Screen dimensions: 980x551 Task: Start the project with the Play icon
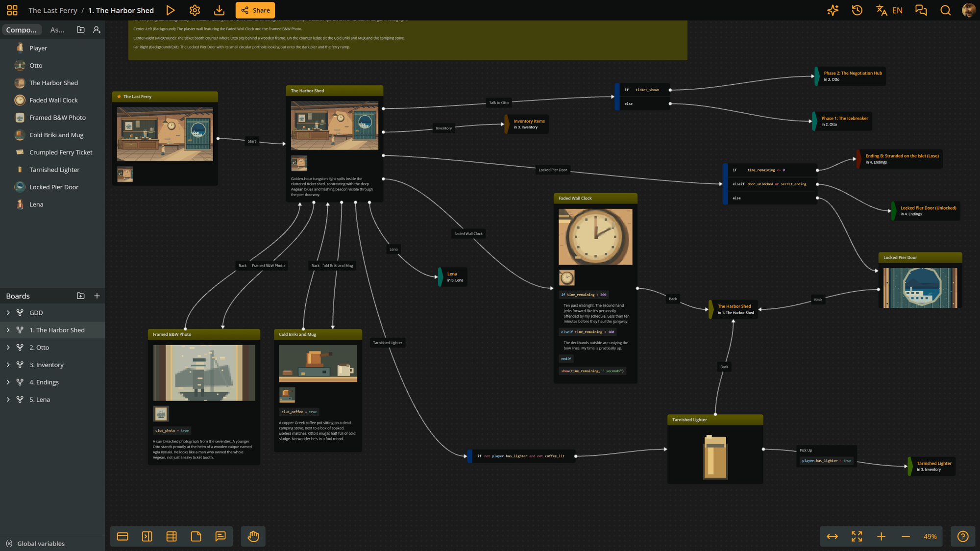click(x=171, y=10)
